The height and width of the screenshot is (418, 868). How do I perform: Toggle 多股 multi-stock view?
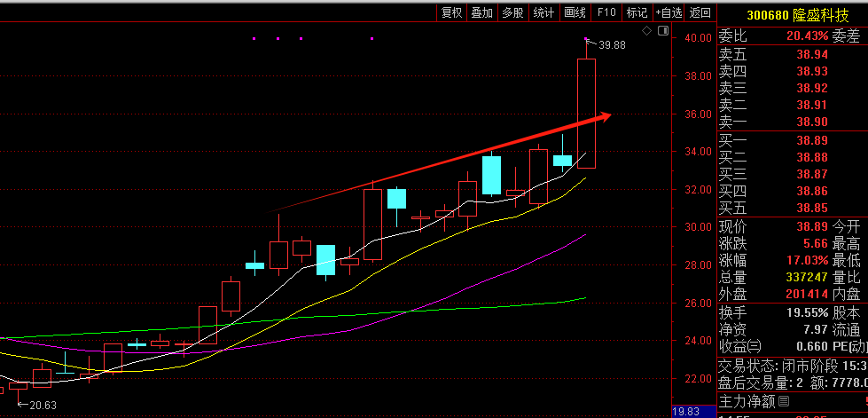click(x=512, y=12)
